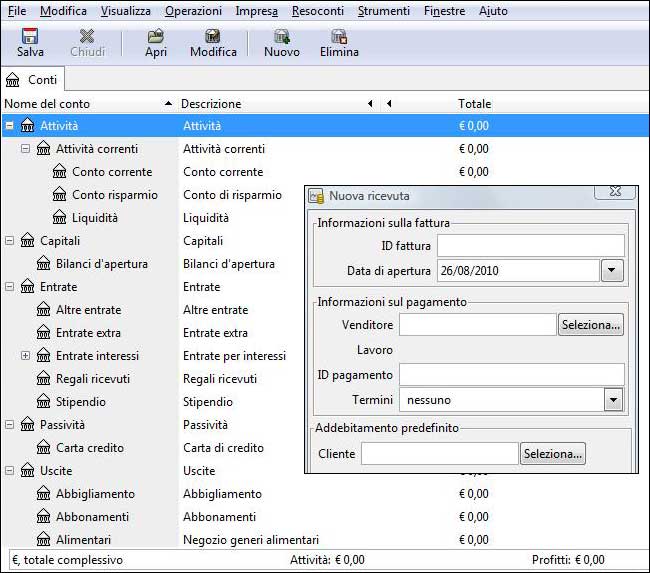Open the Strumenti menu
Screen dimensions: 650x573
[383, 11]
